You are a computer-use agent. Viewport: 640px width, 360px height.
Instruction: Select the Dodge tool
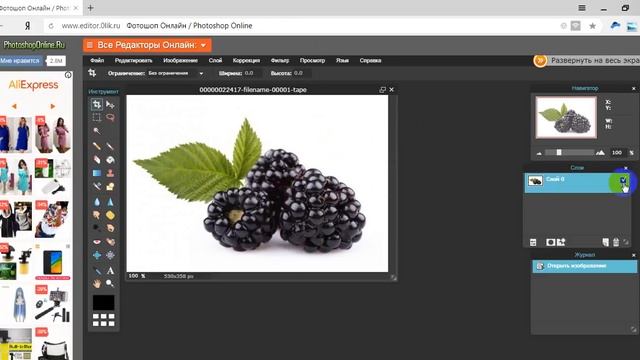coord(97,228)
